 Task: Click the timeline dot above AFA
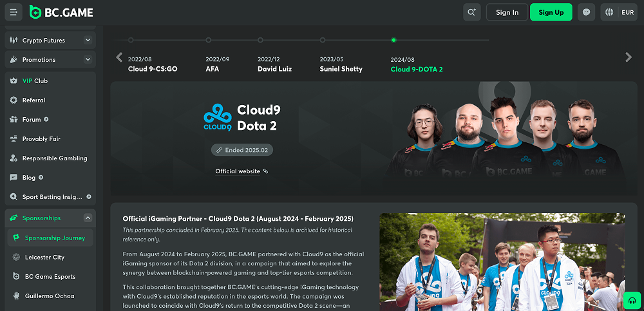pyautogui.click(x=208, y=40)
